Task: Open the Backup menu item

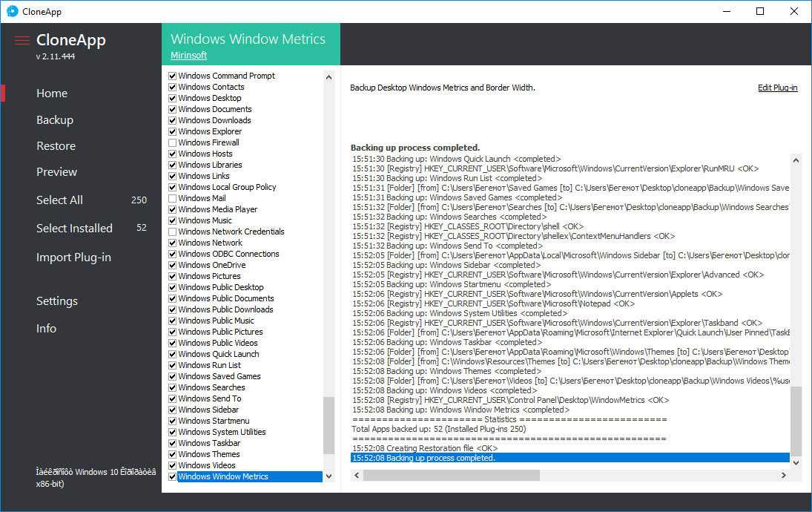Action: tap(55, 119)
